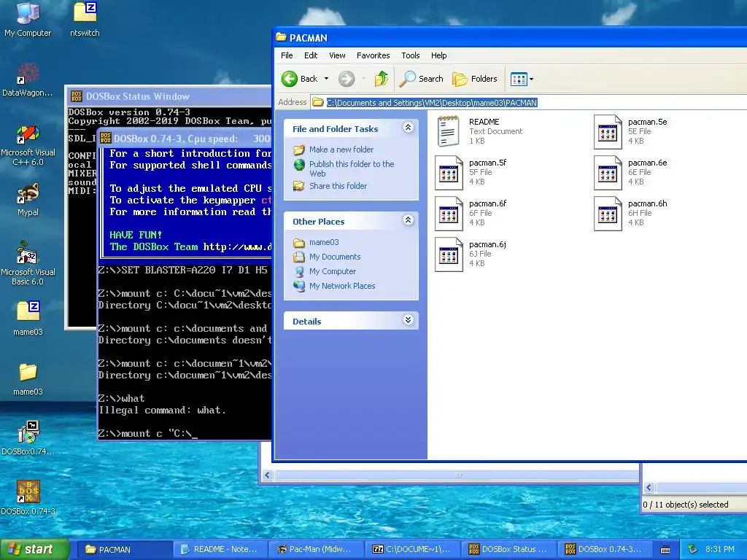Open the Tools menu
This screenshot has height=560, width=747.
click(410, 55)
